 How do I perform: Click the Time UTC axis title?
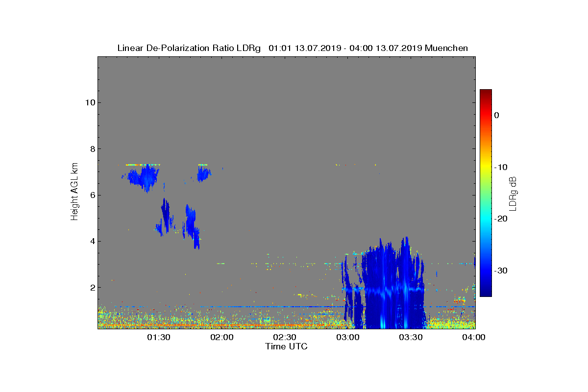coord(287,346)
